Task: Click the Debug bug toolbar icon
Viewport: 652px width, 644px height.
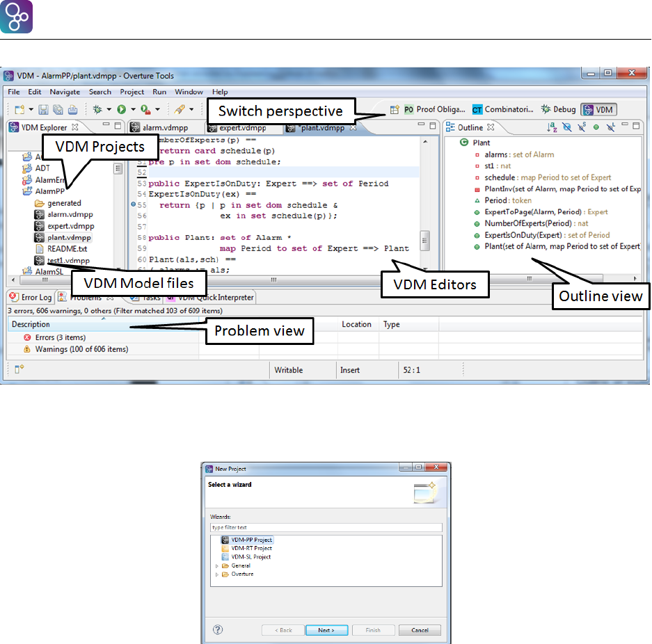Action: coord(97,109)
